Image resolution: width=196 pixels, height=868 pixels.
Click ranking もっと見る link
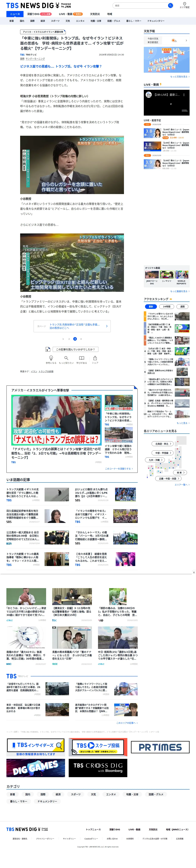(183, 423)
